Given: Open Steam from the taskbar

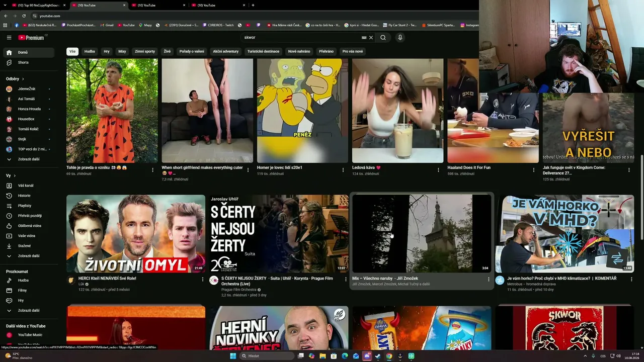Looking at the screenshot, I should pyautogui.click(x=378, y=356).
